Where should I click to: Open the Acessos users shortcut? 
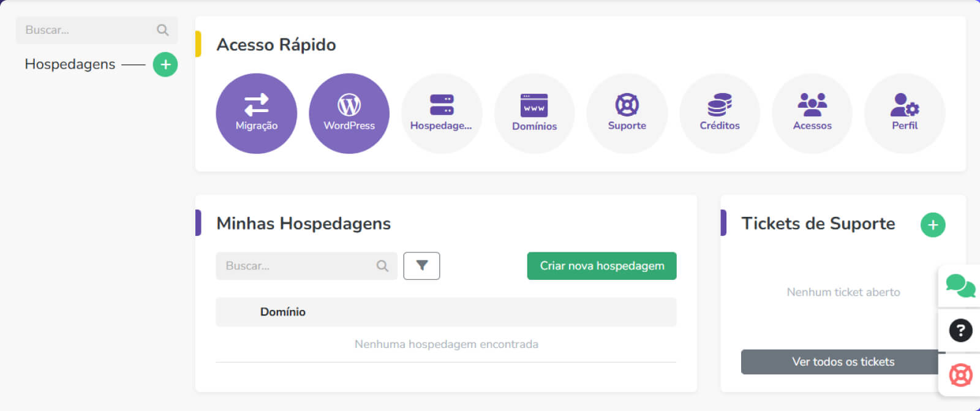(812, 113)
